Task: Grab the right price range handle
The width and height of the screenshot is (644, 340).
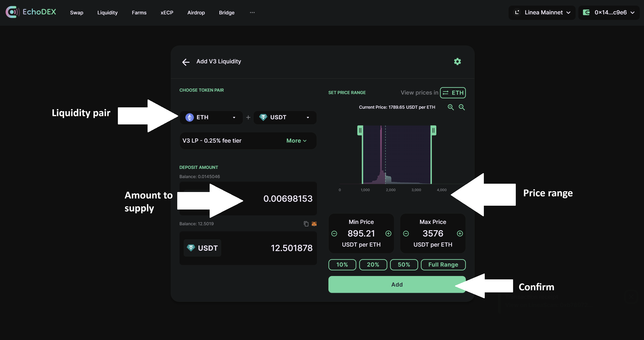Action: [433, 130]
